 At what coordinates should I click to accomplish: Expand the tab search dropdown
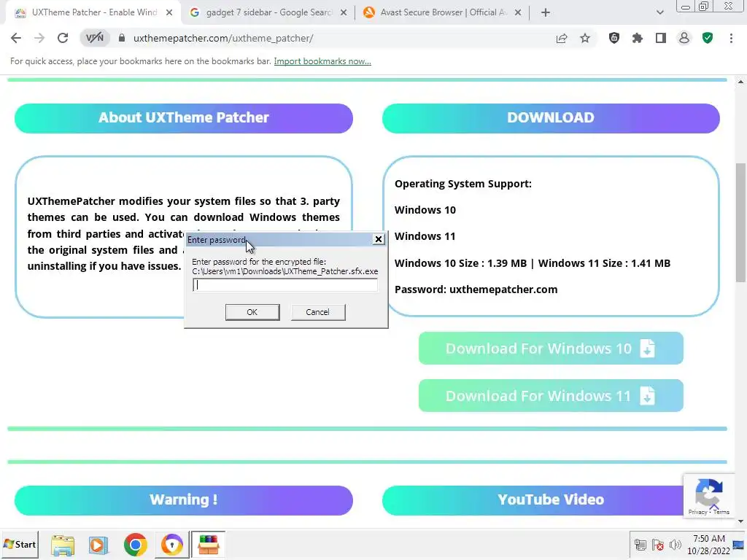(659, 13)
